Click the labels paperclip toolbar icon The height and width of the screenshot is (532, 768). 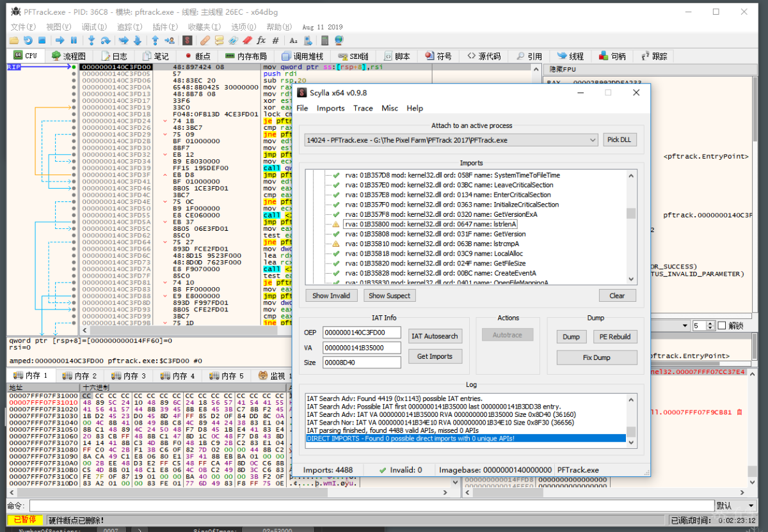(233, 40)
